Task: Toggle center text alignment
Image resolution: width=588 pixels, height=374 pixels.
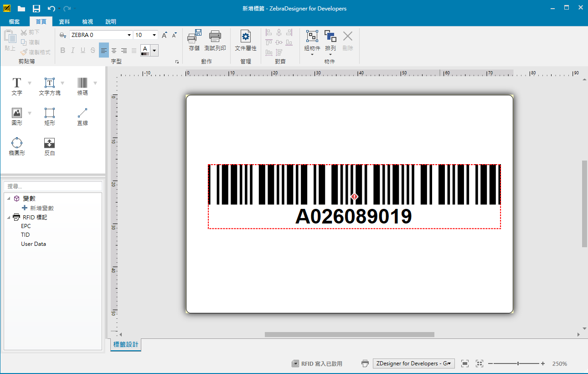Action: 114,50
